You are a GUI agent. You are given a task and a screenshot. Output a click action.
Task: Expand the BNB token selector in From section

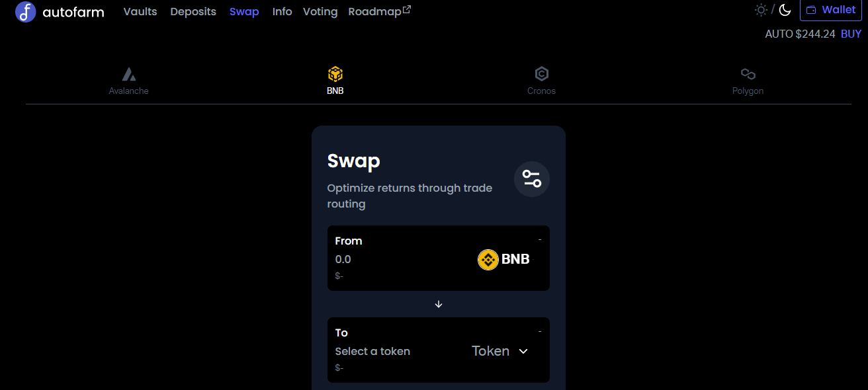505,259
